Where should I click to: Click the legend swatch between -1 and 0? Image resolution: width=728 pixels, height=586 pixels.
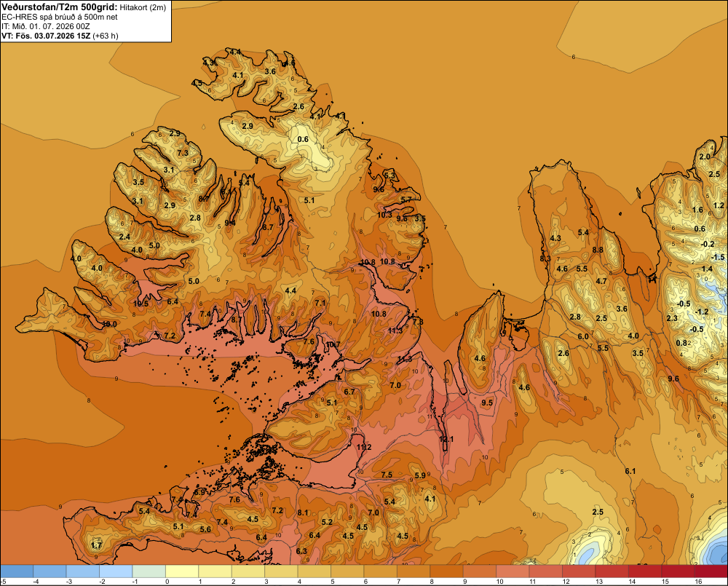(149, 571)
